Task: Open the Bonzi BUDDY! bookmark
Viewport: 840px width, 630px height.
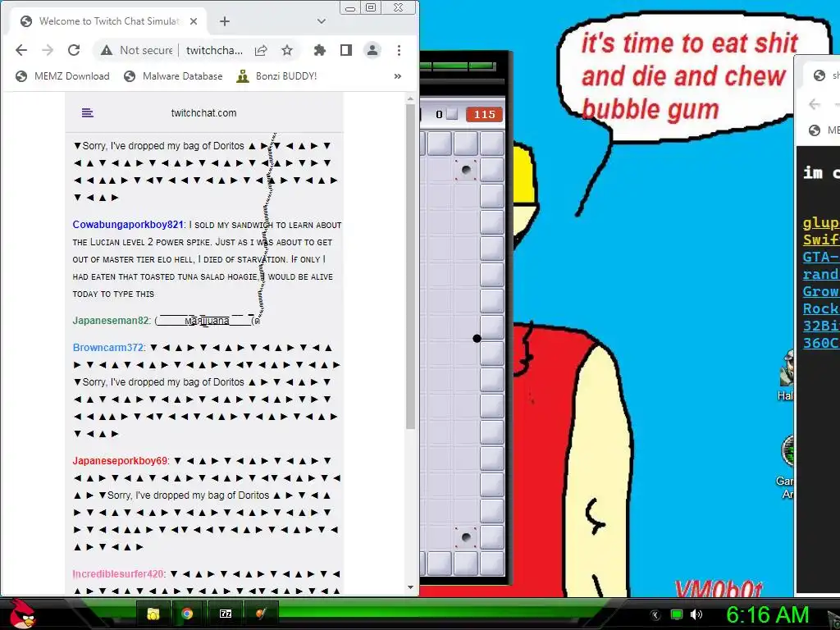Action: tap(277, 76)
